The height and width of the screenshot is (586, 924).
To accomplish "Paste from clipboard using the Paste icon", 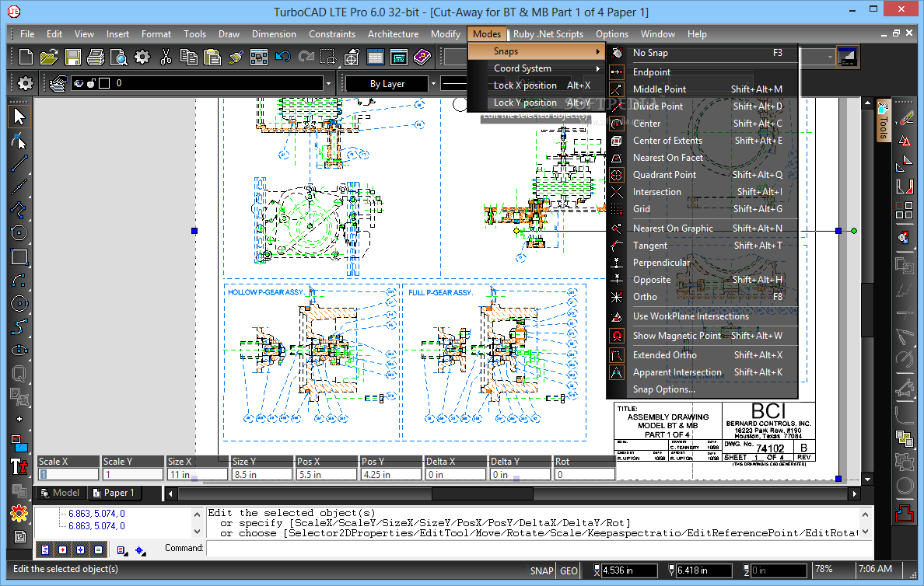I will (x=212, y=58).
